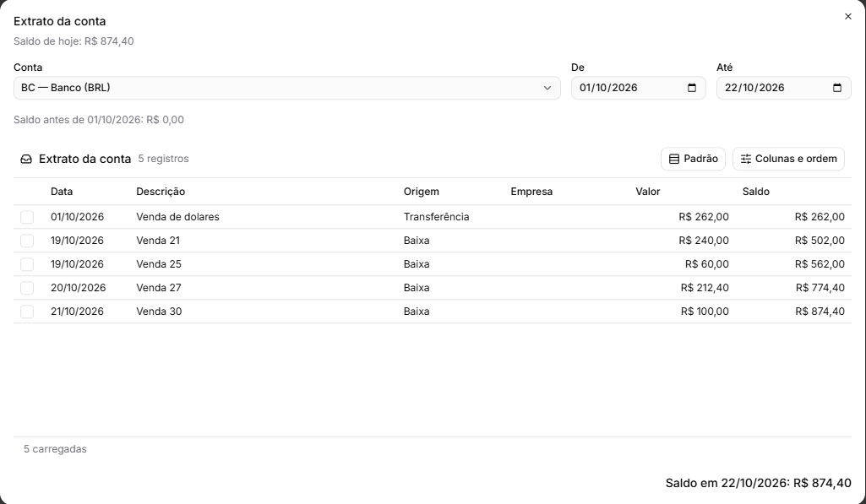The image size is (866, 504).
Task: Open calendar picker in Até date field
Action: click(836, 88)
